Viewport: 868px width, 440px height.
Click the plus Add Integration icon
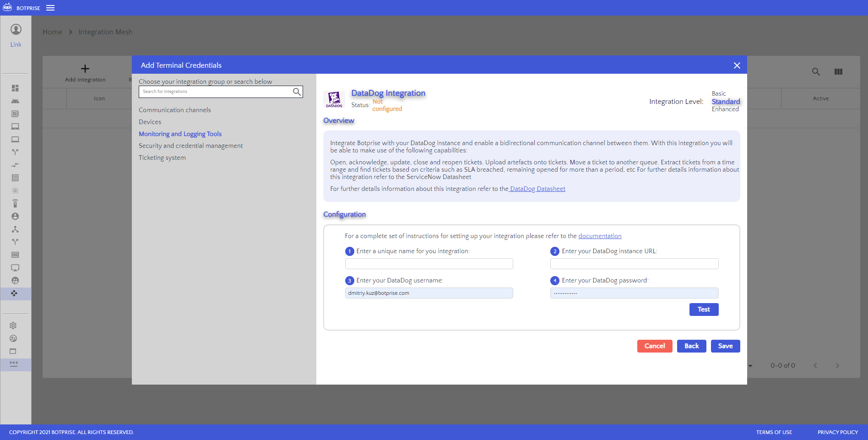point(85,69)
